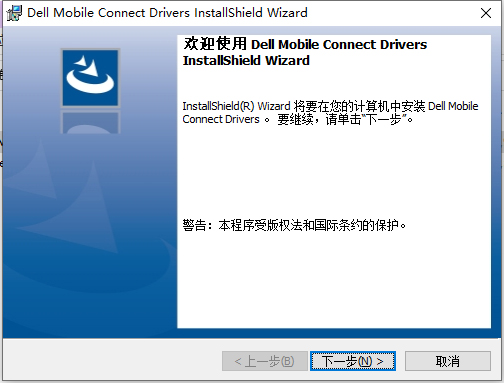Click the 要继续，请单击"下一步" instruction text

(345, 119)
